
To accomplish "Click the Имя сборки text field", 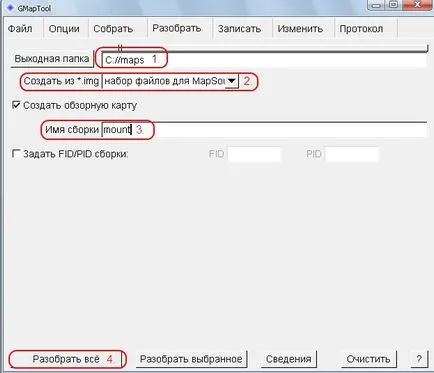I will click(264, 130).
